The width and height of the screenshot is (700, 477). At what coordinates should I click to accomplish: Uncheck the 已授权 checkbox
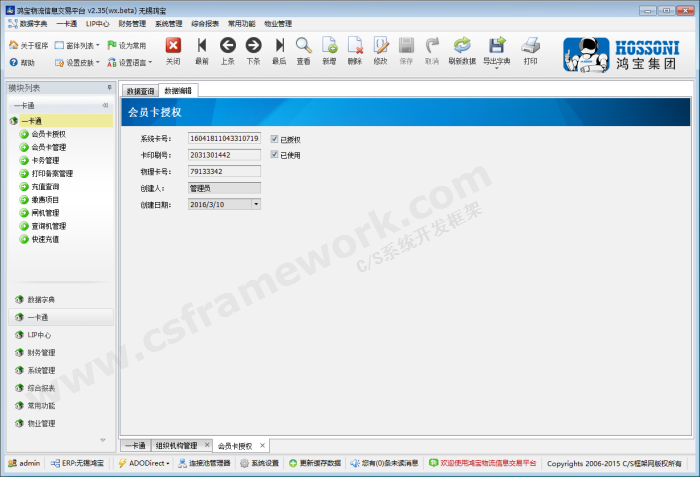click(274, 139)
